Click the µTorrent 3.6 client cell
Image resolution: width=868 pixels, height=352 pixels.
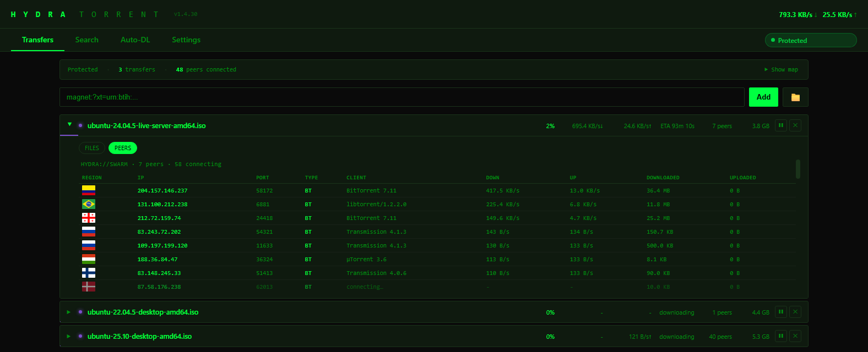(366, 260)
